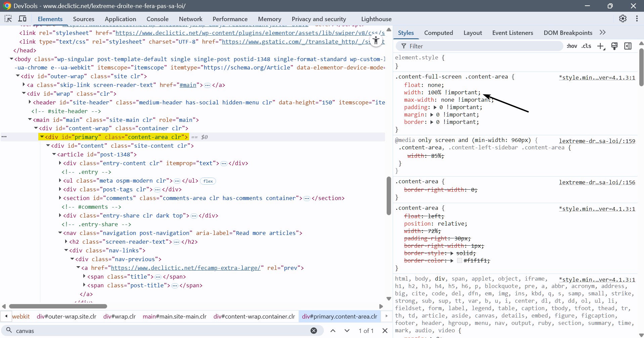Open the swiper stylesheet href link
644x338 pixels.
point(250,33)
